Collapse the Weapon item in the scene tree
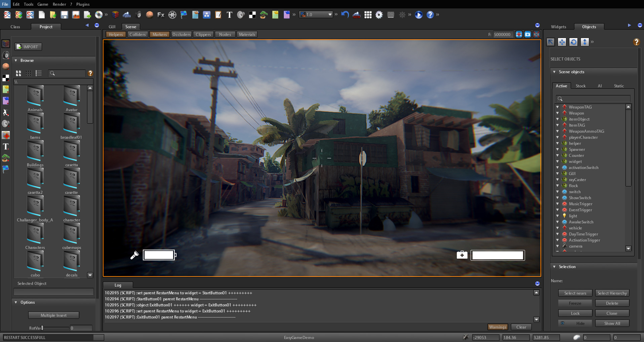Image resolution: width=644 pixels, height=342 pixels. [x=558, y=113]
